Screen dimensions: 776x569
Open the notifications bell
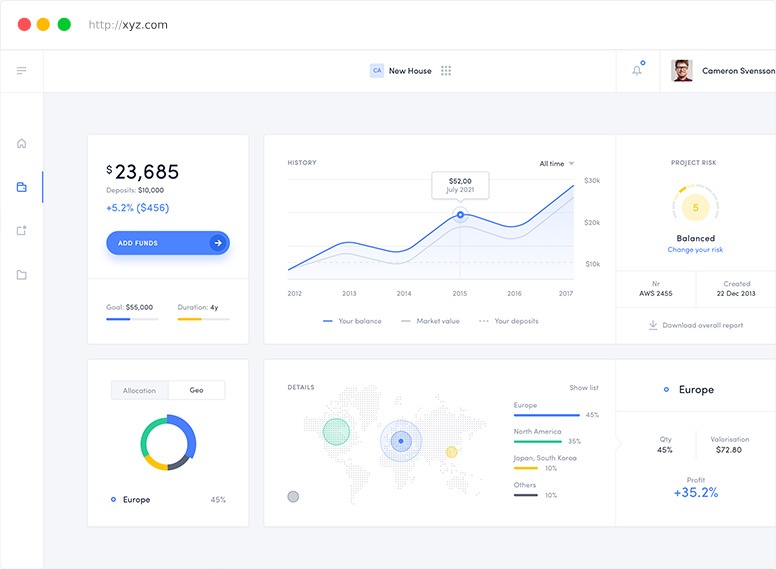[x=637, y=70]
